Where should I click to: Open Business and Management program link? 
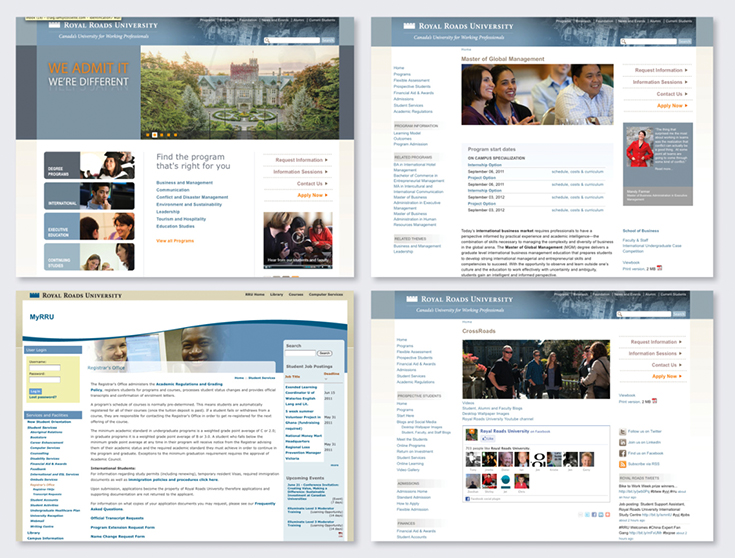[x=184, y=182]
